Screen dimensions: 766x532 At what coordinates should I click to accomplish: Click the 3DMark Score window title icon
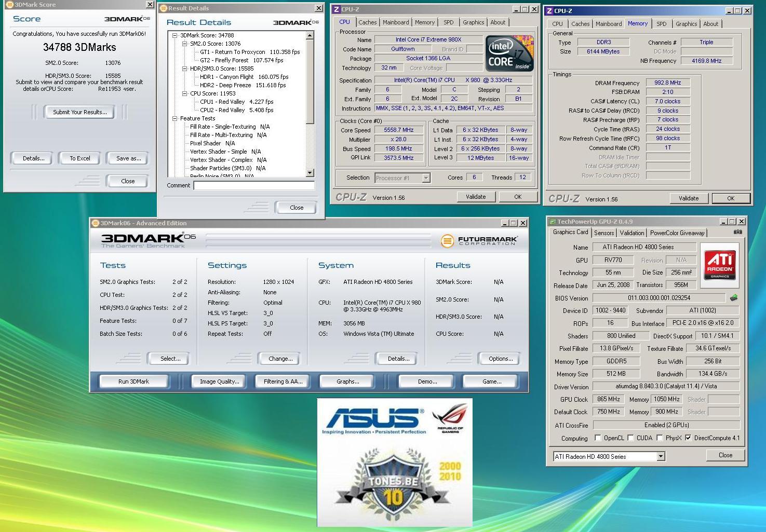click(9, 5)
